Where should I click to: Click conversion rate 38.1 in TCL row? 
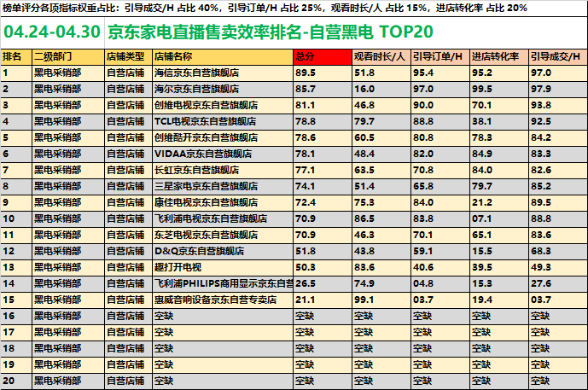click(x=499, y=121)
